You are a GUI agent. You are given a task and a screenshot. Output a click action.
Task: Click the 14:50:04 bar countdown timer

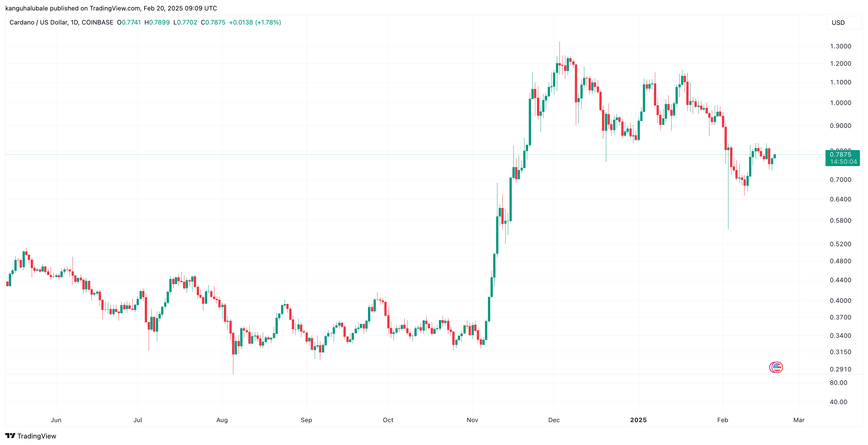[x=843, y=162]
